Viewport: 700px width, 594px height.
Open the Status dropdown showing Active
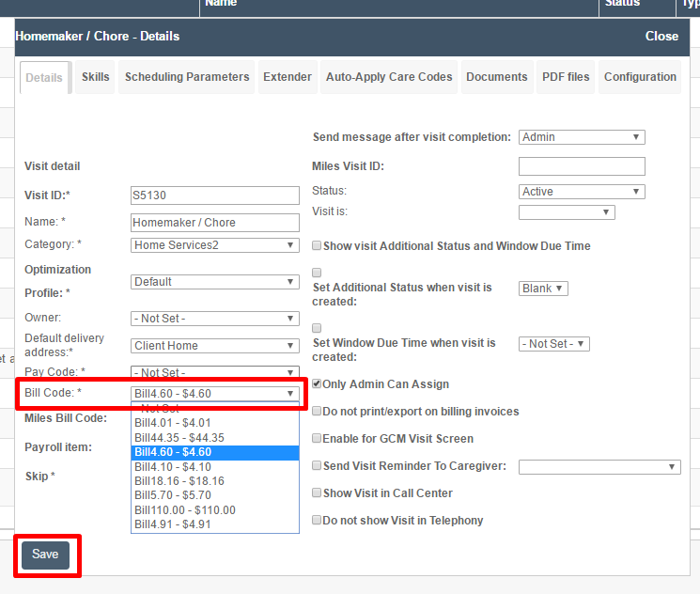tap(582, 192)
